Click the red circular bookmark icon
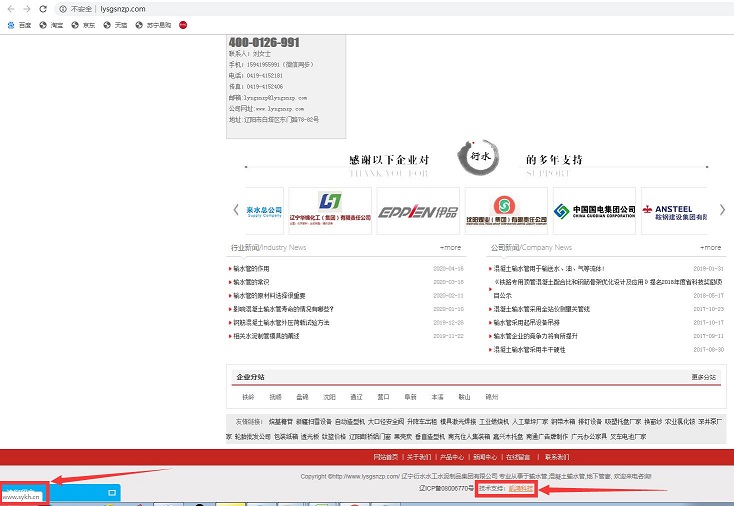 click(183, 25)
